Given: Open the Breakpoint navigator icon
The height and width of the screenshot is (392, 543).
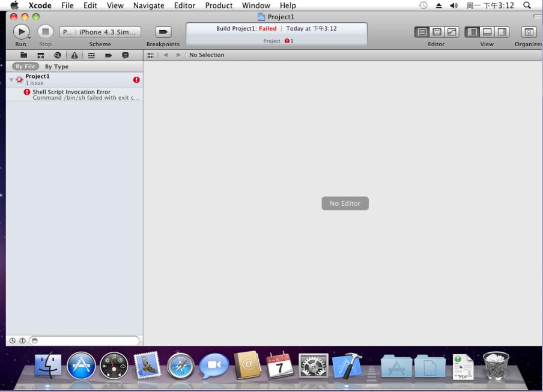Looking at the screenshot, I should click(108, 55).
